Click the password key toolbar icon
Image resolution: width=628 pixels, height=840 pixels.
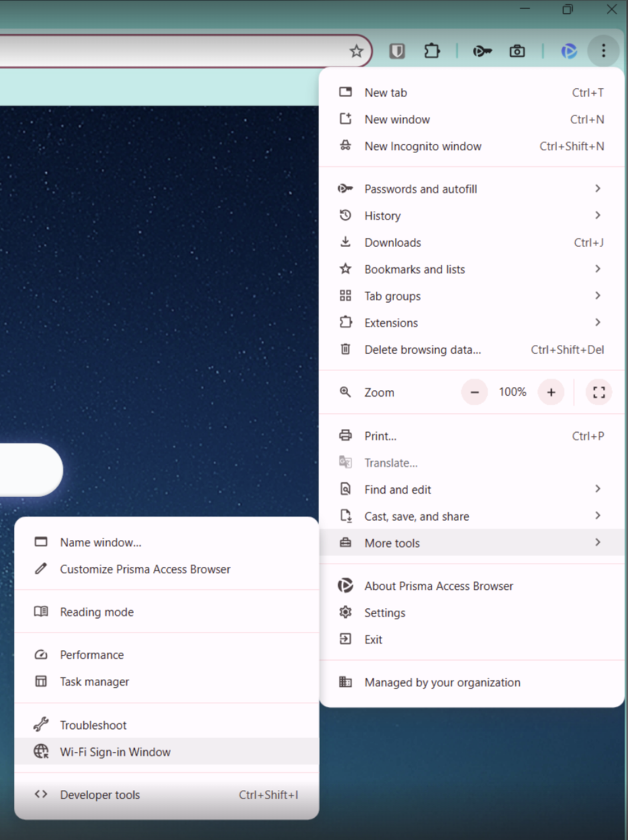point(482,51)
